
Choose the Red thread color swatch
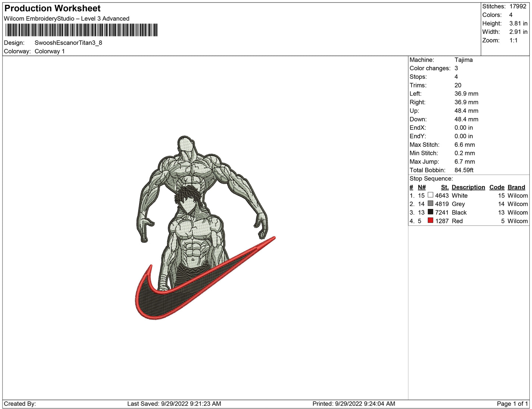430,220
